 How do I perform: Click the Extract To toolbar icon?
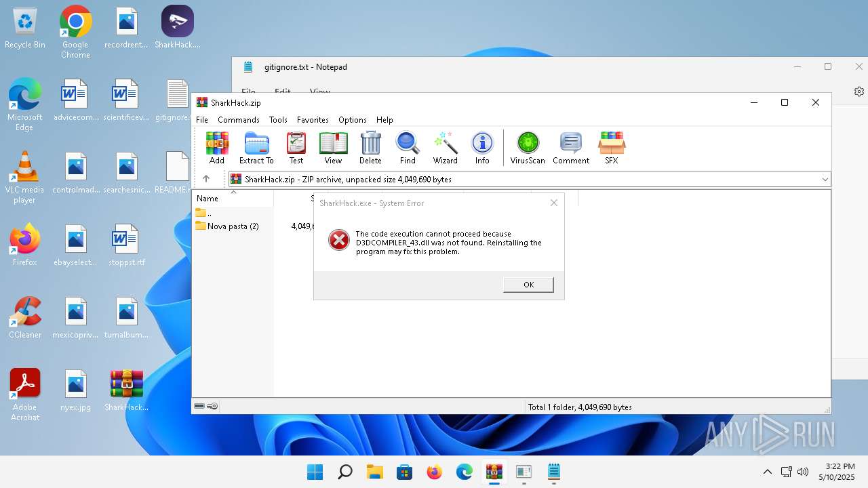(256, 148)
